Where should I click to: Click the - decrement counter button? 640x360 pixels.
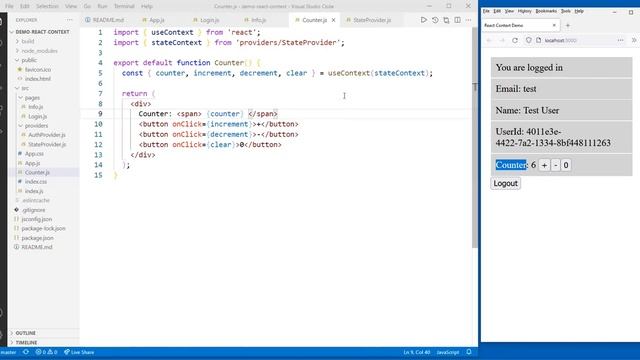556,165
